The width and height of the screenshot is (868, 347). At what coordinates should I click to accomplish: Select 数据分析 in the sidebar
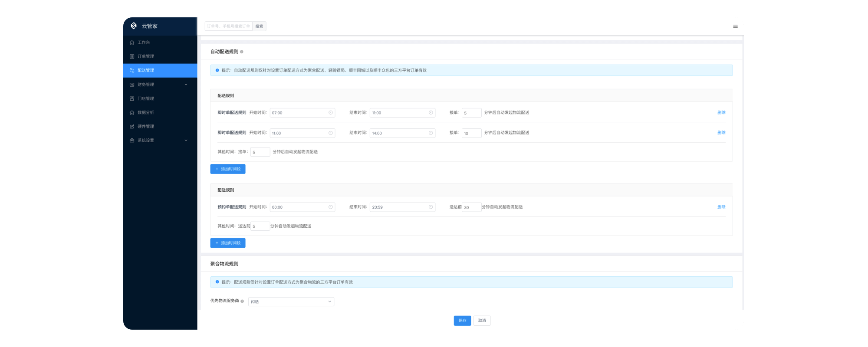[x=146, y=112]
